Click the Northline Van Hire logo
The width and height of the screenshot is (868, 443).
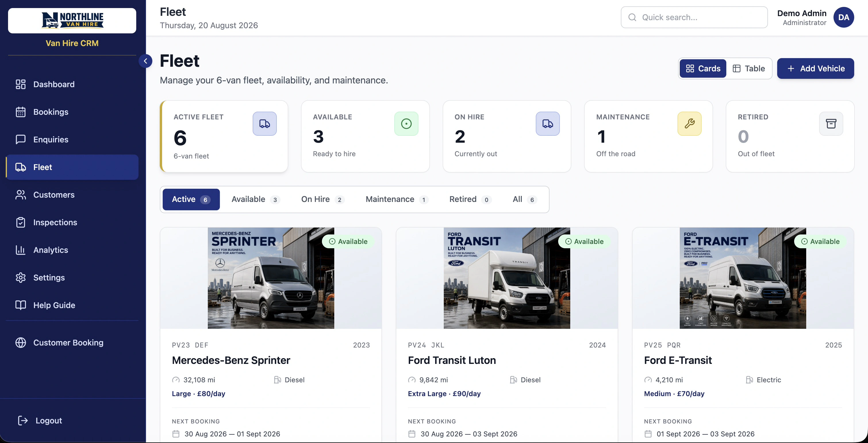(x=72, y=20)
